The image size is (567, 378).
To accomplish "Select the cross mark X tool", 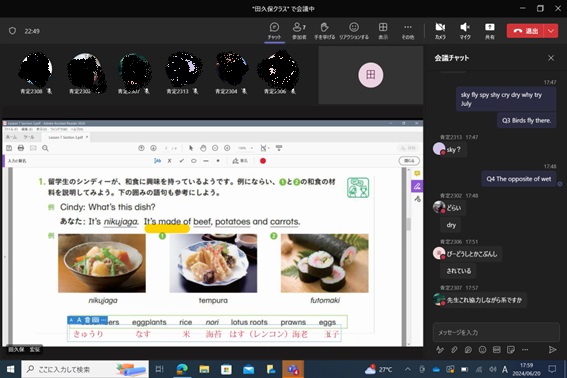I will click(x=169, y=161).
